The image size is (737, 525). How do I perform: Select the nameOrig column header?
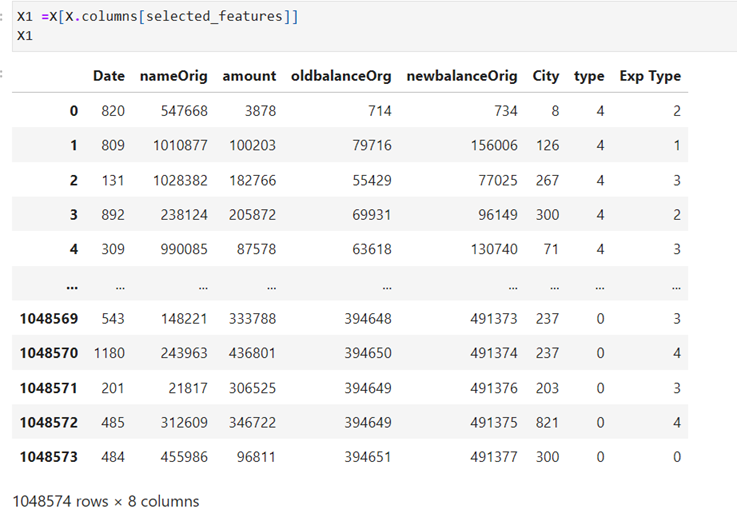click(x=173, y=76)
